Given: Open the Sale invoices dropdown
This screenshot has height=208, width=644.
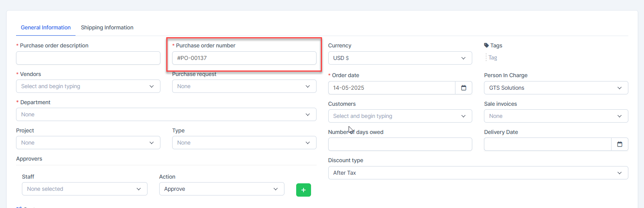Looking at the screenshot, I should pyautogui.click(x=556, y=116).
